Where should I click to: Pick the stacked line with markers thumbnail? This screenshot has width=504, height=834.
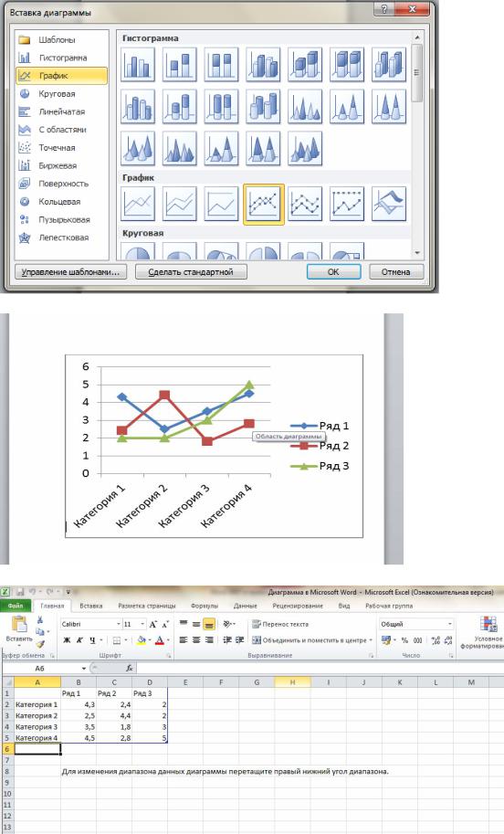coord(305,204)
